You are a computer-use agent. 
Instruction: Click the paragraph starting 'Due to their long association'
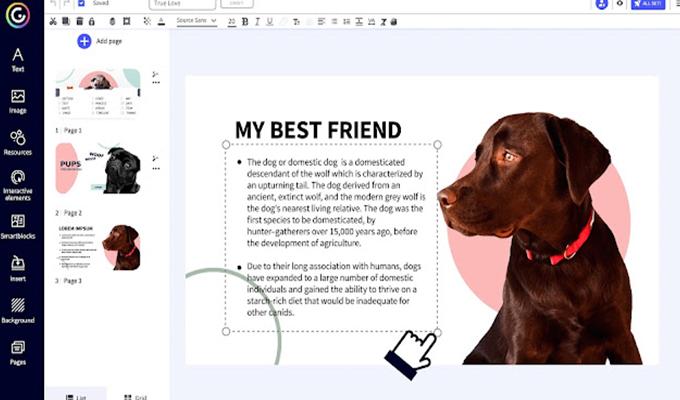click(334, 289)
